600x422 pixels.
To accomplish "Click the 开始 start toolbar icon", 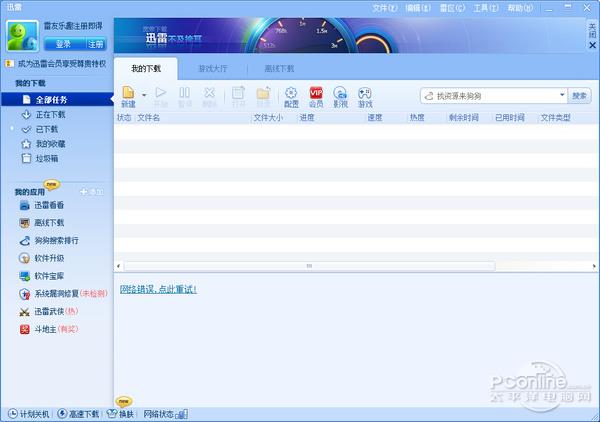I will coord(161,97).
